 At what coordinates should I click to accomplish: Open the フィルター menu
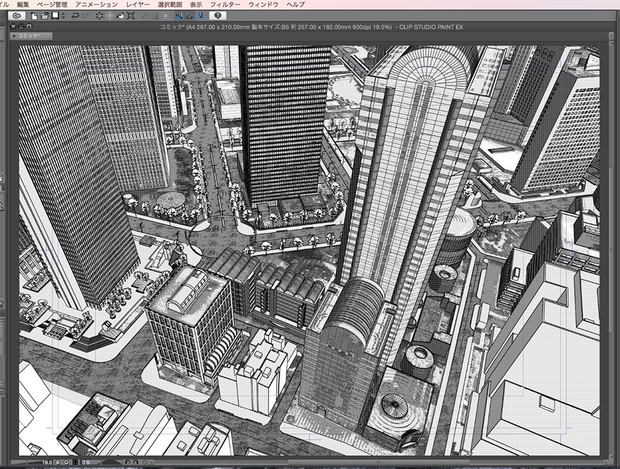click(225, 5)
